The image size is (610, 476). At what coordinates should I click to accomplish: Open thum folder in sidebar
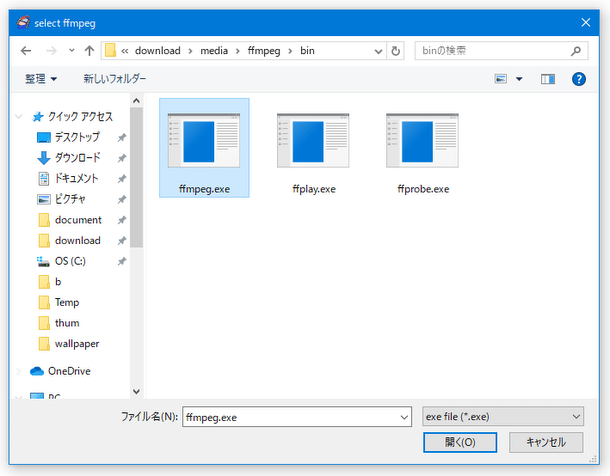(59, 323)
